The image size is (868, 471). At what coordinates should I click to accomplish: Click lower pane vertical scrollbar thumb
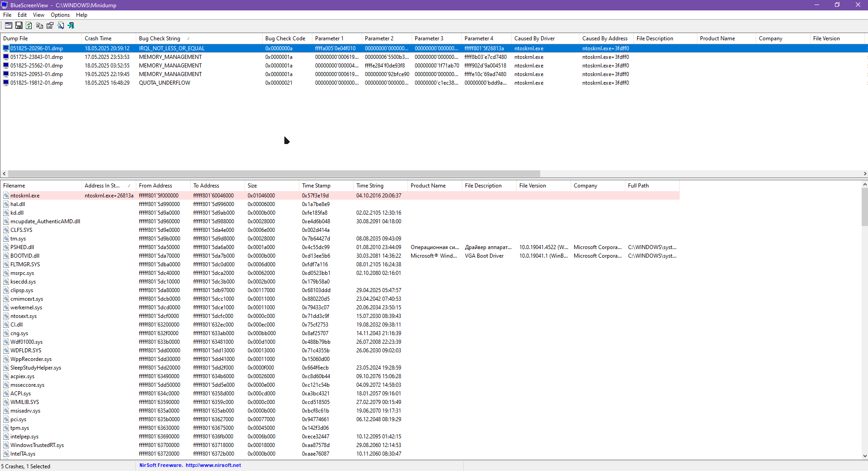[x=864, y=207]
